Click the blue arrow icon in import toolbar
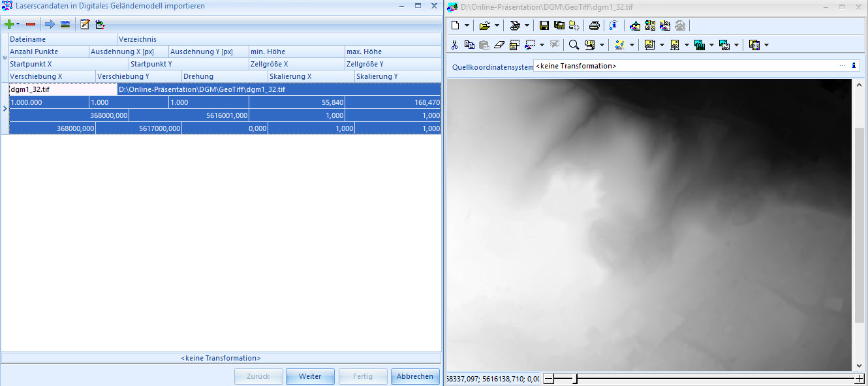Viewport: 868px width, 386px height. pos(50,24)
